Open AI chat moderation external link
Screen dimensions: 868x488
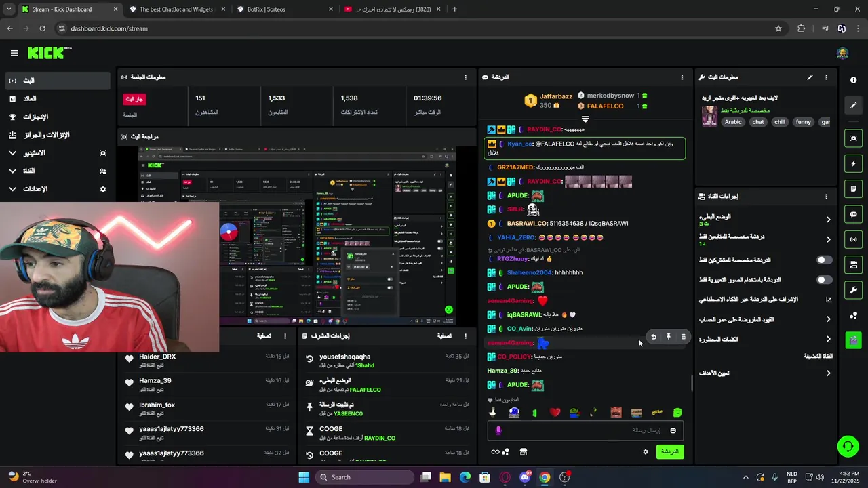coord(829,300)
